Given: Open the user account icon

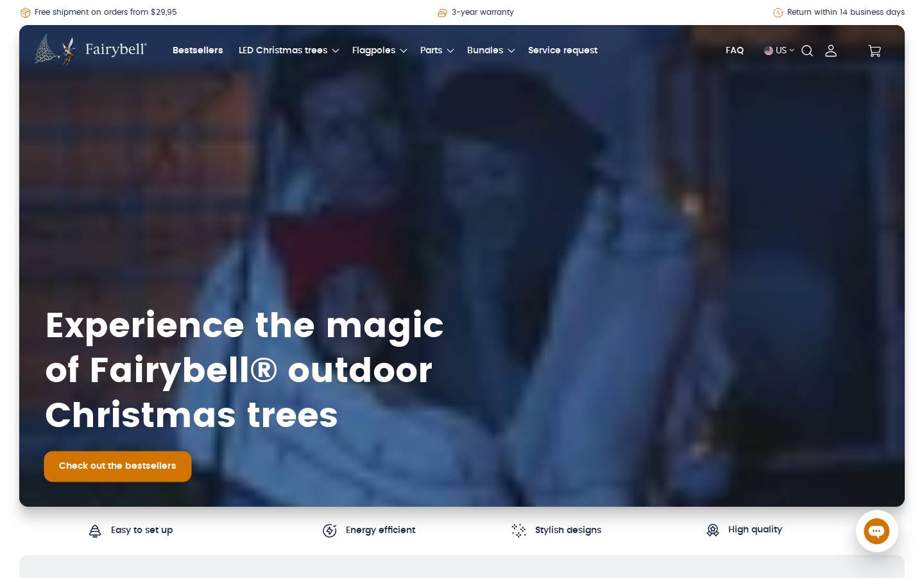Looking at the screenshot, I should tap(831, 51).
